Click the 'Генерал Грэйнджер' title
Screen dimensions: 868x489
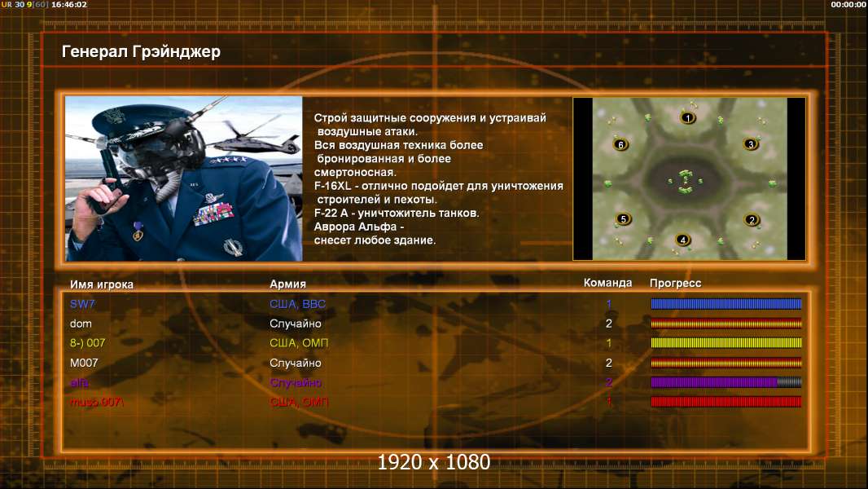pyautogui.click(x=141, y=51)
